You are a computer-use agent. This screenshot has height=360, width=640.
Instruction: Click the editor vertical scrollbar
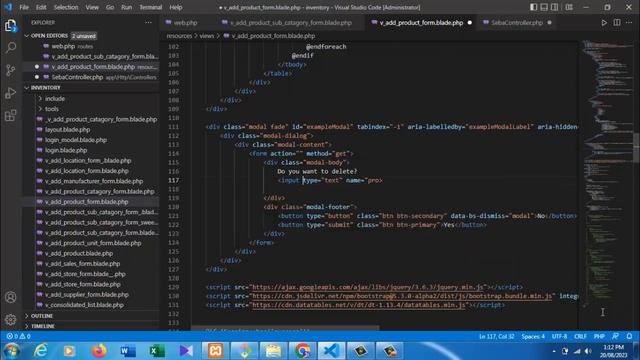pos(636,147)
